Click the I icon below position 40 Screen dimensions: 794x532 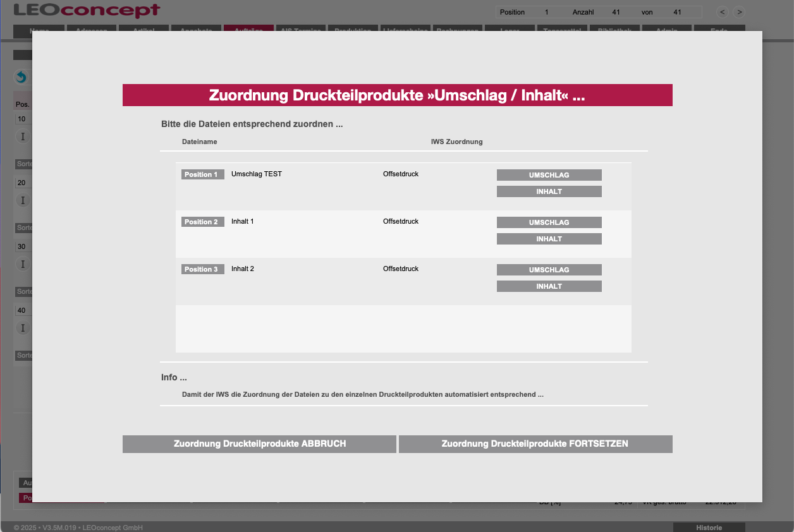click(23, 328)
